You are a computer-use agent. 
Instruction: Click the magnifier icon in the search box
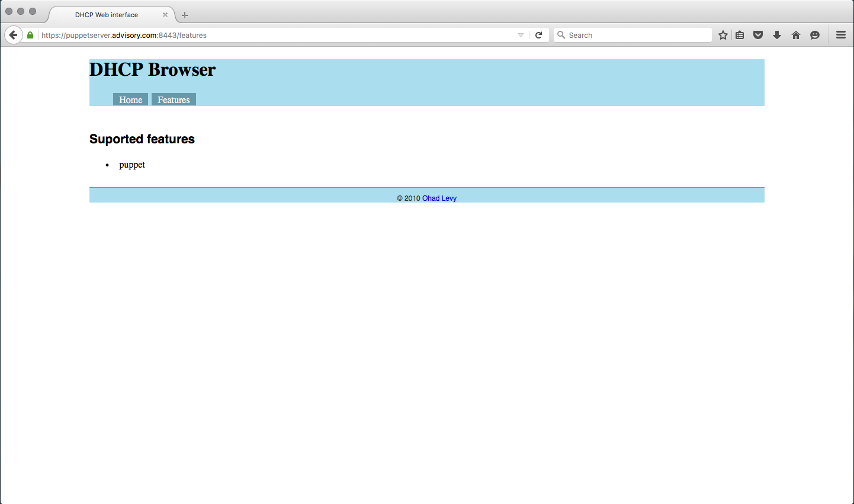click(561, 35)
